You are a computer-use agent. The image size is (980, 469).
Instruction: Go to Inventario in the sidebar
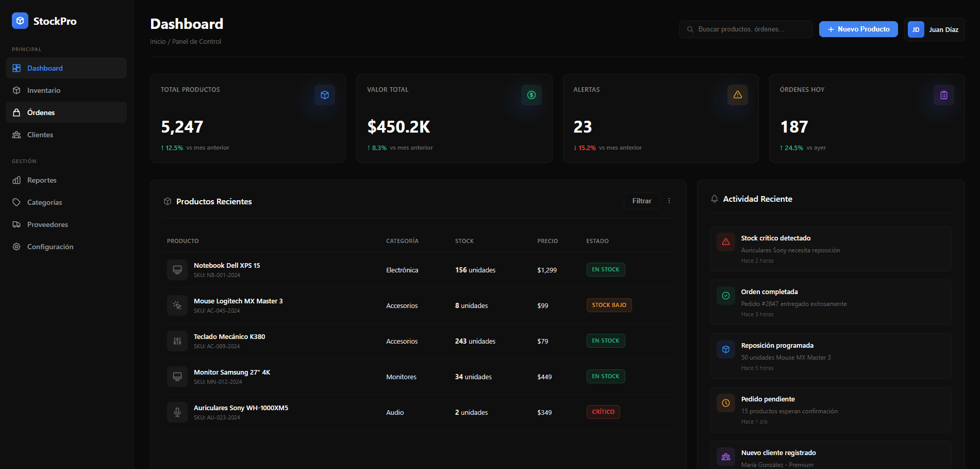pos(44,90)
